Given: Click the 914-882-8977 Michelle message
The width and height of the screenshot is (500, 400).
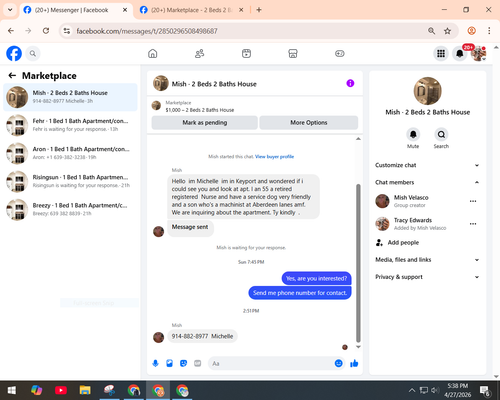Looking at the screenshot, I should tap(202, 336).
